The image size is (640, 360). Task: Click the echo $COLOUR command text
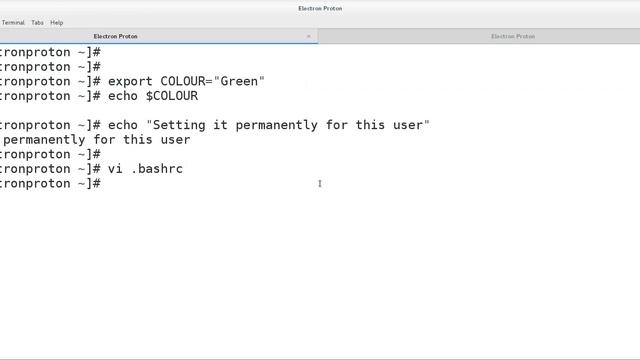153,96
